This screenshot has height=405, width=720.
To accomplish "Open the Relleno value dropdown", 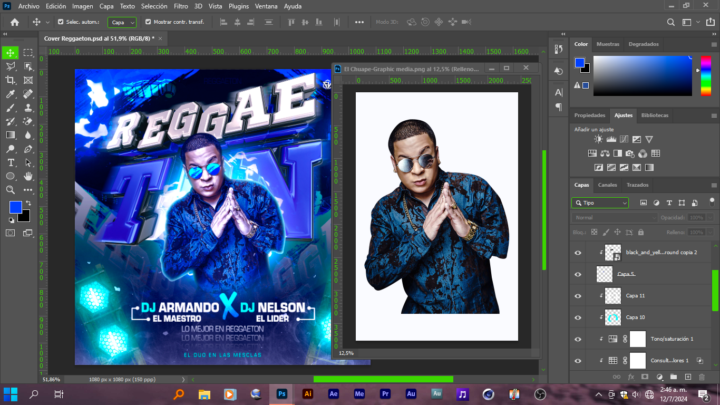I will pyautogui.click(x=709, y=232).
